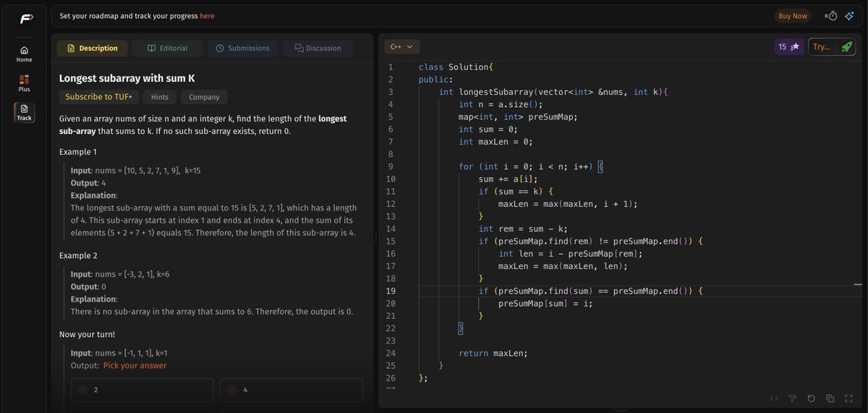Enter fullscreen editor mode icon

pyautogui.click(x=848, y=399)
